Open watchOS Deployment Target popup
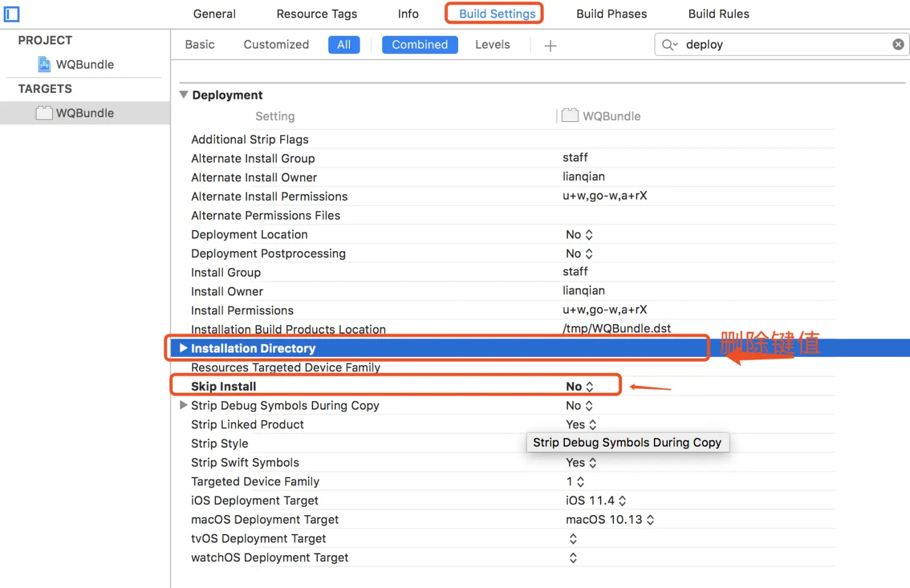 [x=573, y=557]
